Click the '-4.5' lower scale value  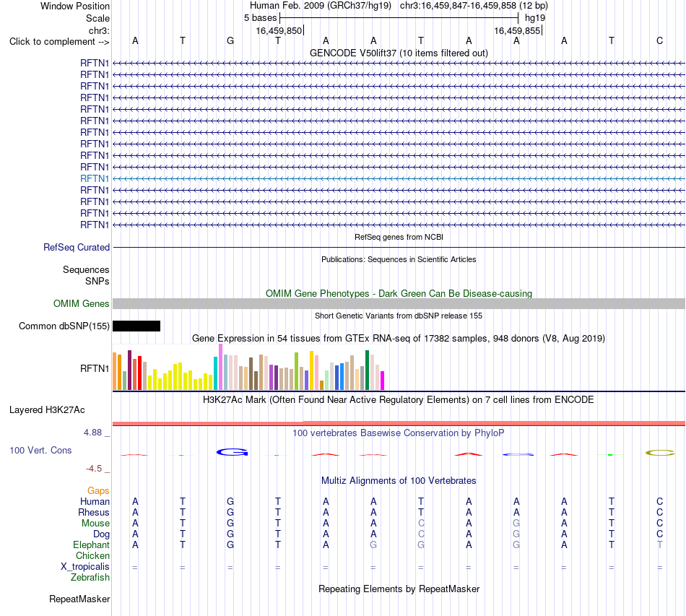94,469
